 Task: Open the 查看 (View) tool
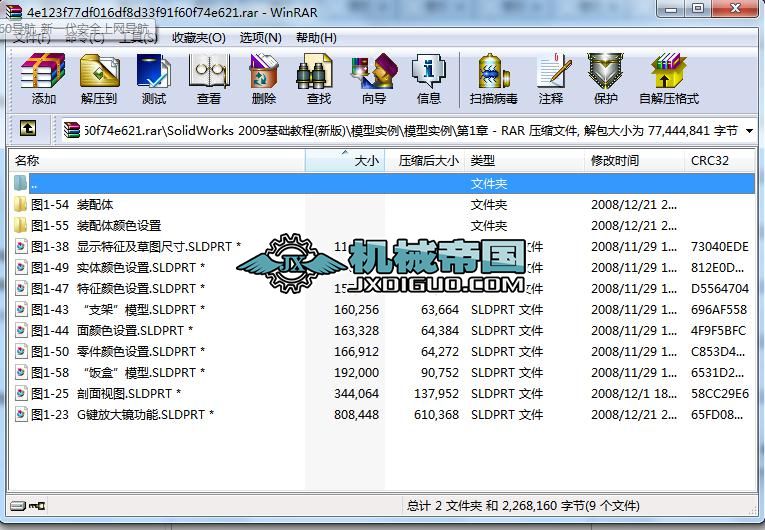(x=209, y=78)
